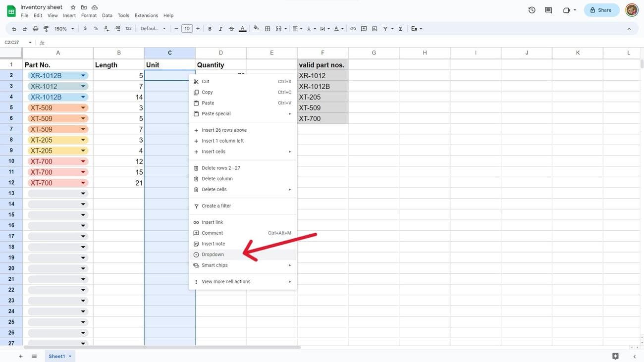Open the zoom level dropdown
Viewport: 644px width, 362px height.
[64, 29]
